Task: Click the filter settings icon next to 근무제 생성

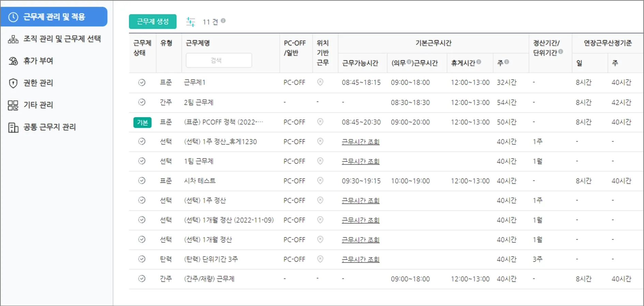Action: click(190, 22)
